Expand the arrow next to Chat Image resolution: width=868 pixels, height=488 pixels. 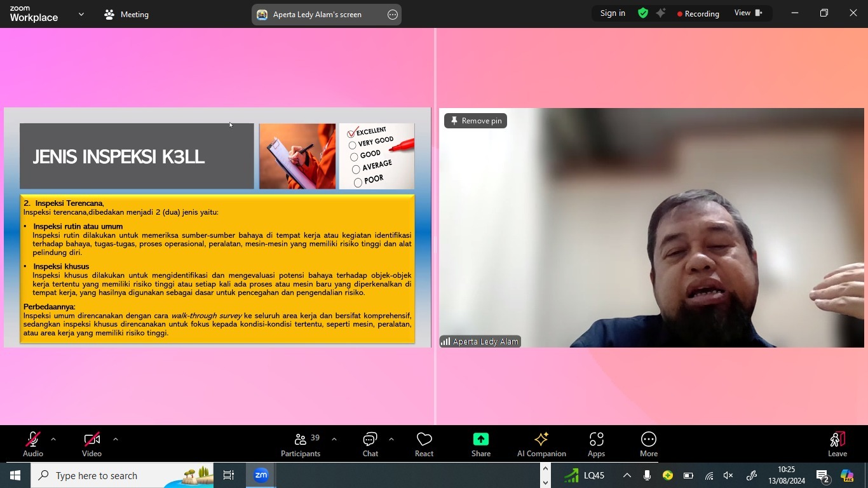(x=391, y=439)
